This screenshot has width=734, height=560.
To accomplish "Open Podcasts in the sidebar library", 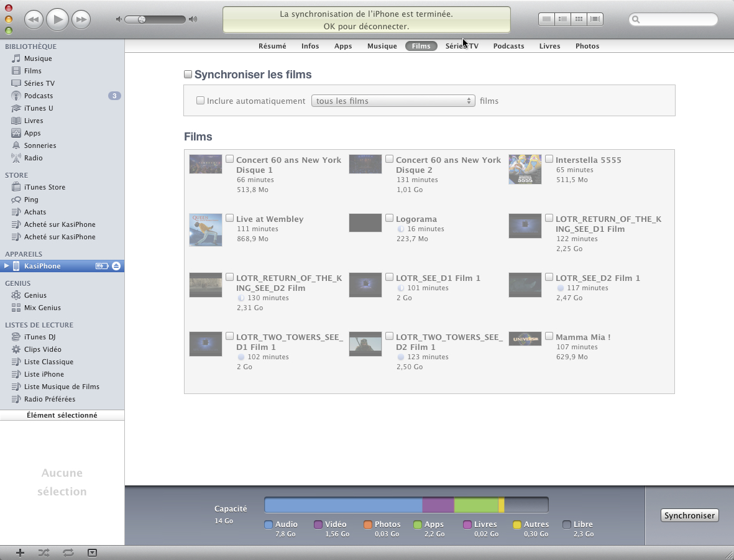I will [38, 96].
